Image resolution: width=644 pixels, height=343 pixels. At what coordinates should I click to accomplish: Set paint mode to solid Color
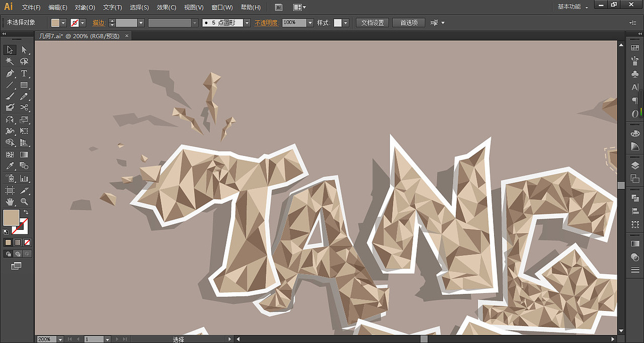pos(8,242)
